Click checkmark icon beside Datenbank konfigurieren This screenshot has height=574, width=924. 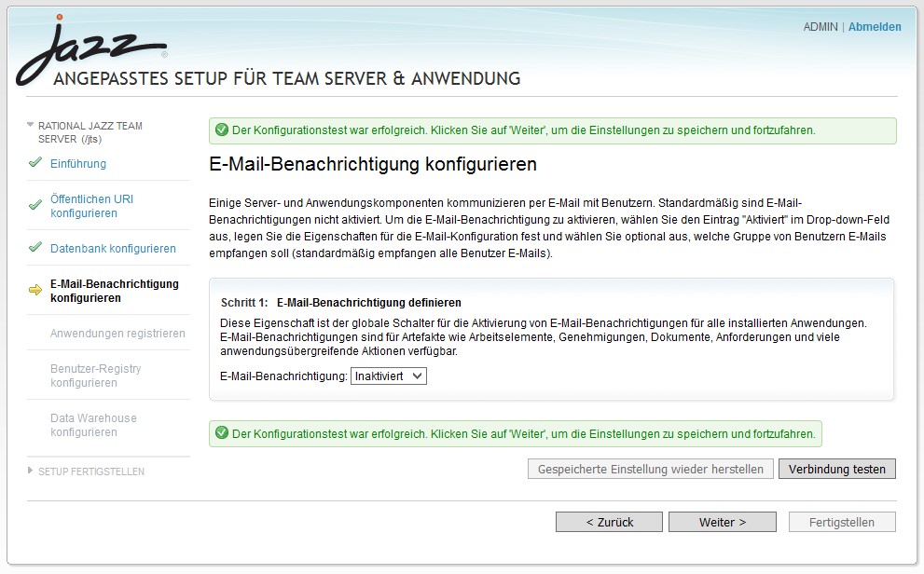35,248
